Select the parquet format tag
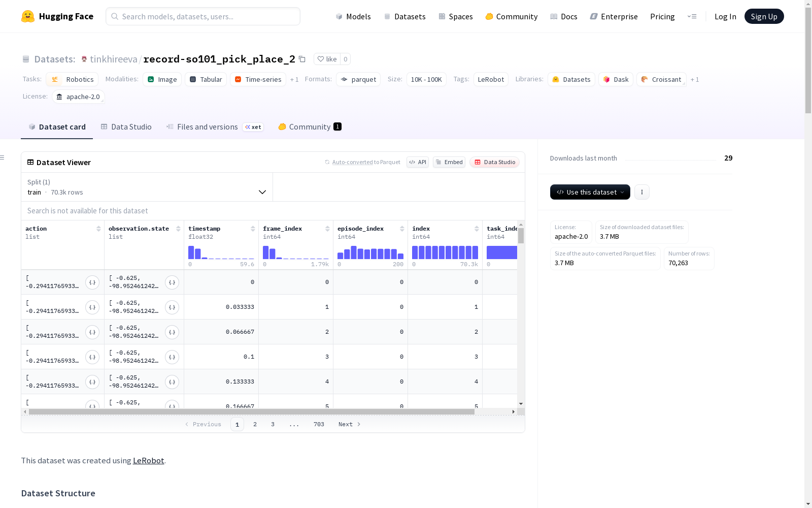Screen dimensions: 812x508 [x=358, y=79]
